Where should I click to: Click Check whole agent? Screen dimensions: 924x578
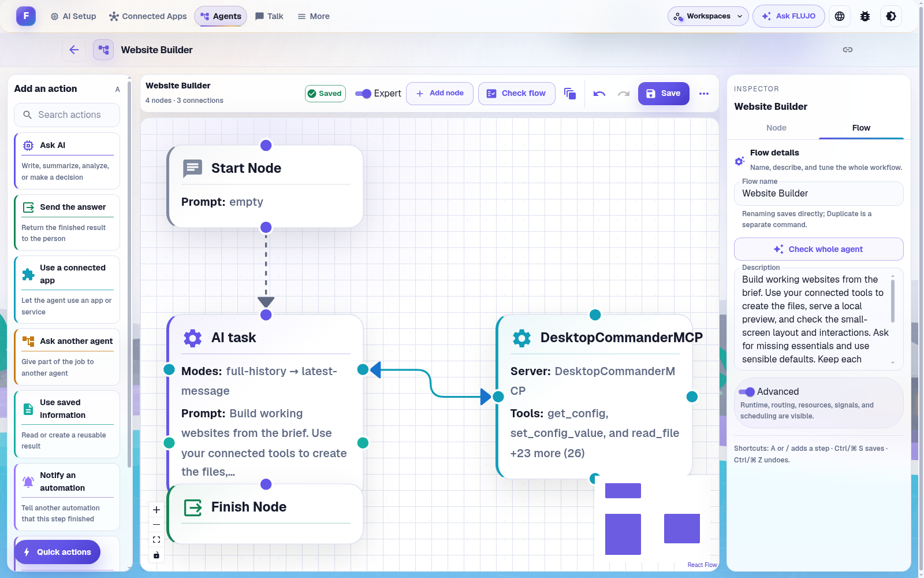point(819,249)
